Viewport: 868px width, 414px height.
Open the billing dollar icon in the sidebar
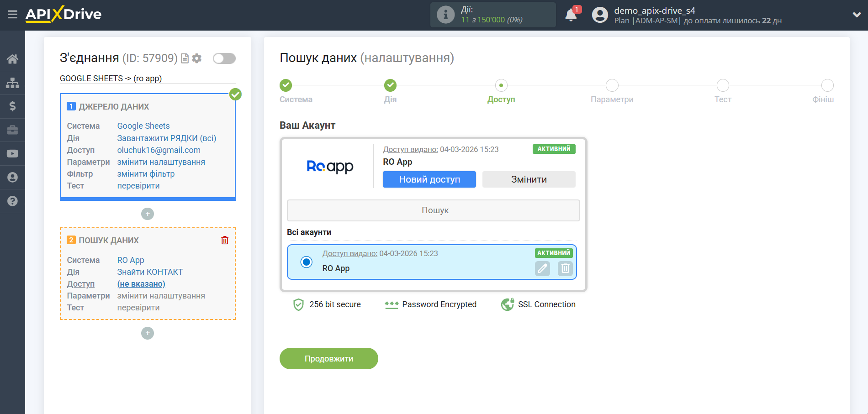(x=12, y=106)
